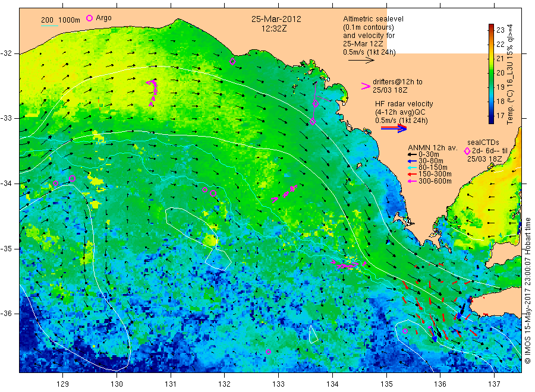Click the Argo circle symbol in the legend

tap(89, 18)
